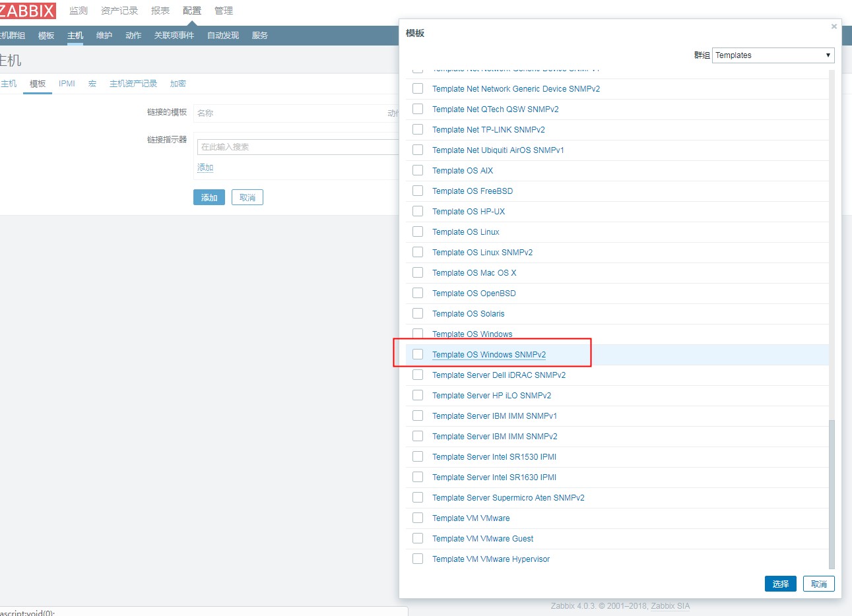Click the 选择 button in popup
852x616 pixels.
[781, 584]
